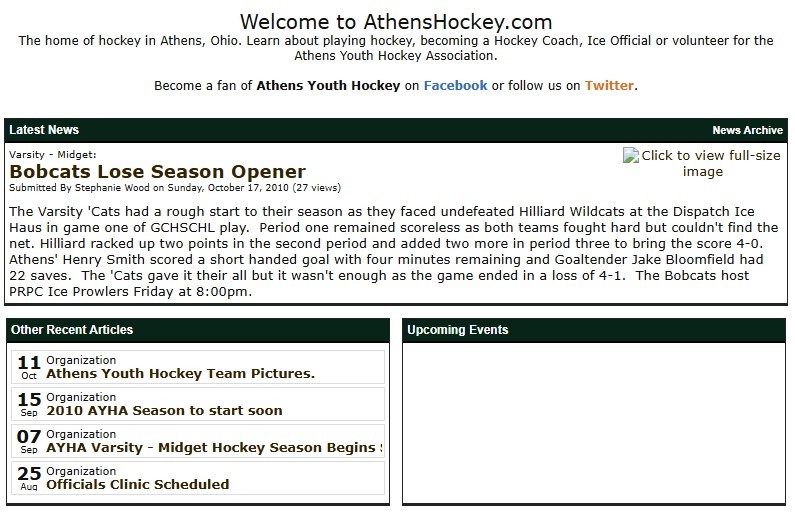Open the Bobcats Lose Season Opener headline
Viewport: 795px width, 512px height.
pyautogui.click(x=157, y=172)
